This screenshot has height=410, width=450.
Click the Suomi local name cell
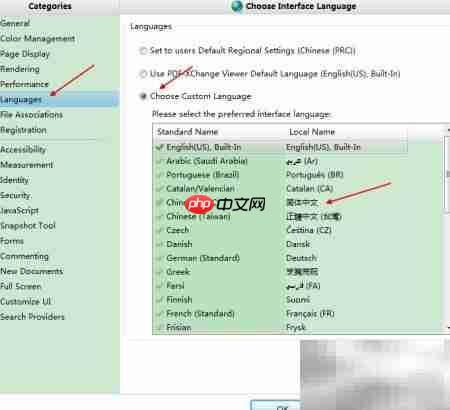pyautogui.click(x=298, y=299)
